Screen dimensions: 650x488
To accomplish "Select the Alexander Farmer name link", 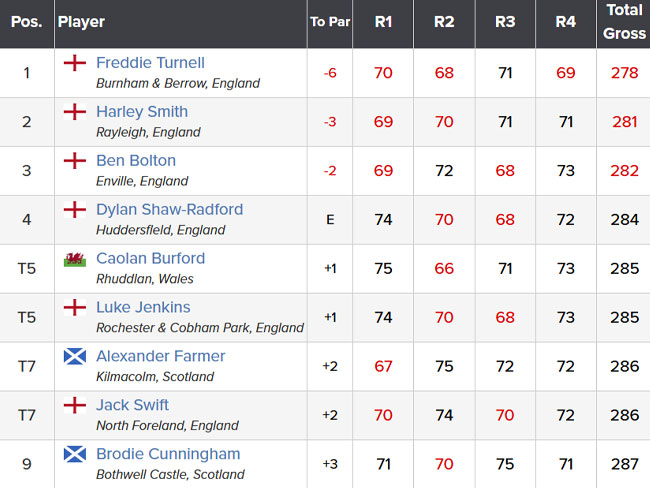I will click(x=160, y=357).
